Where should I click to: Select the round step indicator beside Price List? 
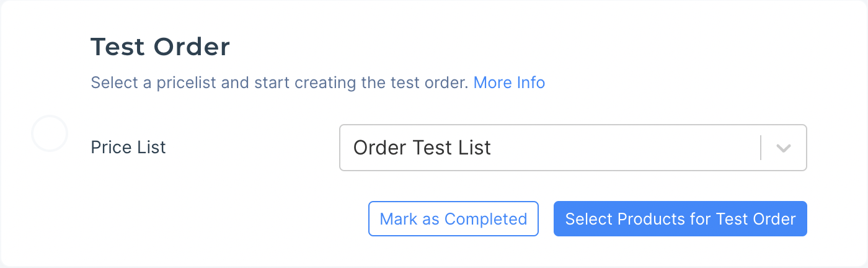(50, 133)
